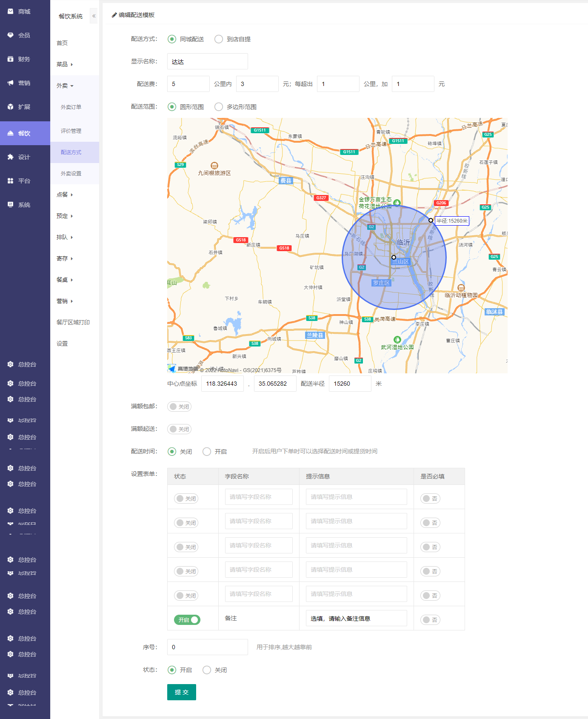Open the 餐厅区域打印 link
The height and width of the screenshot is (719, 588).
click(x=73, y=322)
